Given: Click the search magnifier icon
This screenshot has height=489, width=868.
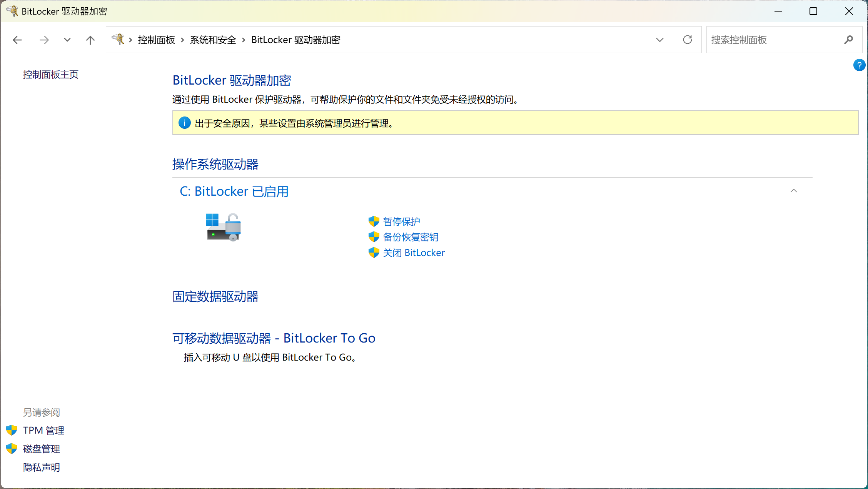Looking at the screenshot, I should pyautogui.click(x=848, y=40).
